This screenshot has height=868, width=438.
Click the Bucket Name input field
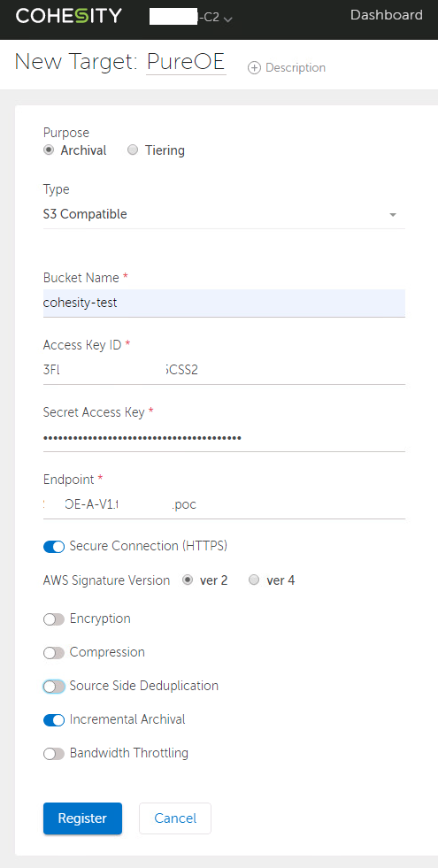click(x=224, y=303)
